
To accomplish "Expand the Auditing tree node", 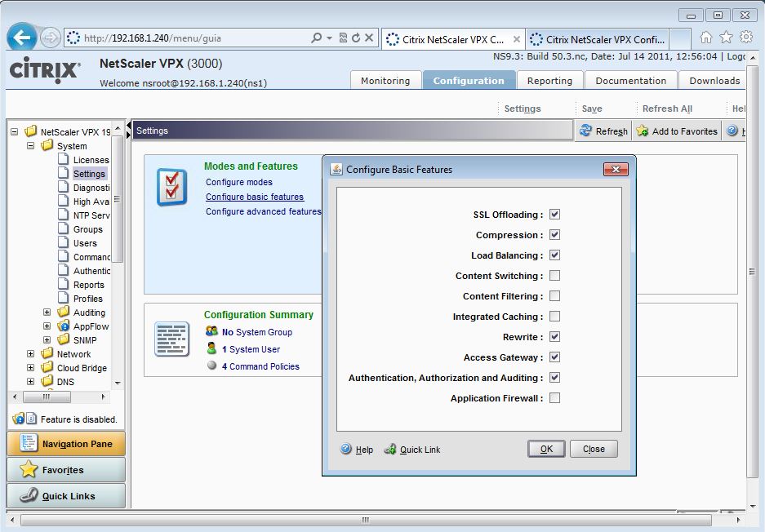I will (47, 313).
